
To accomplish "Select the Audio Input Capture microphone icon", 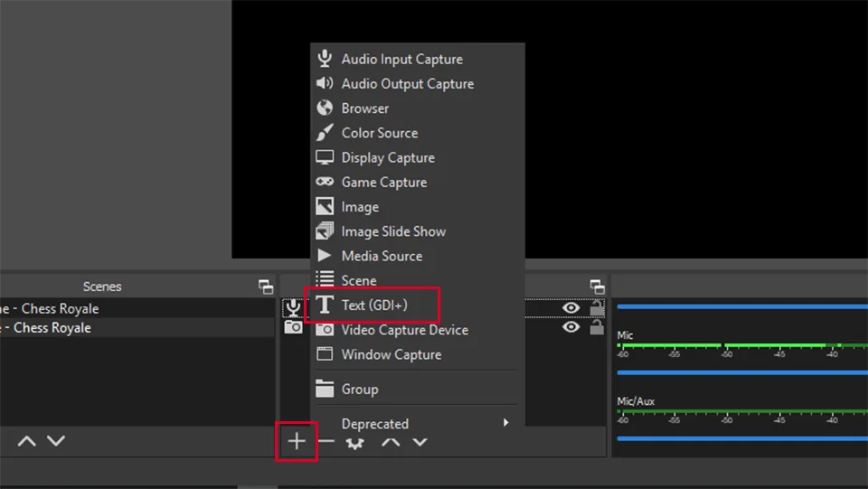I will 325,58.
